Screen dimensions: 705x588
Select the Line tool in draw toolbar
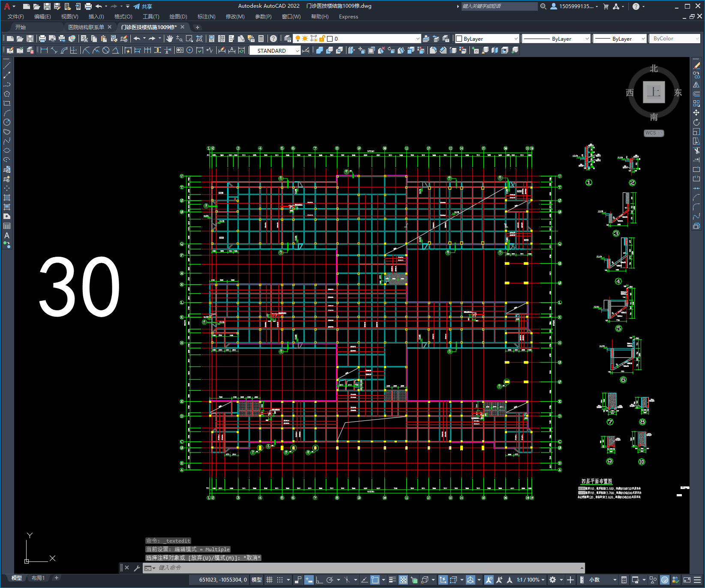point(7,66)
